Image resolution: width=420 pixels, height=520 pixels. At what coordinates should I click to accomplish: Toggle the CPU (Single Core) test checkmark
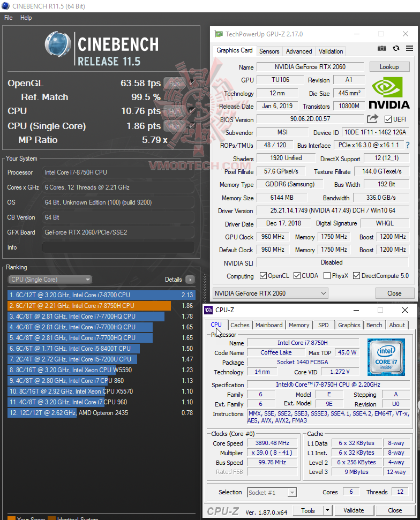[192, 126]
